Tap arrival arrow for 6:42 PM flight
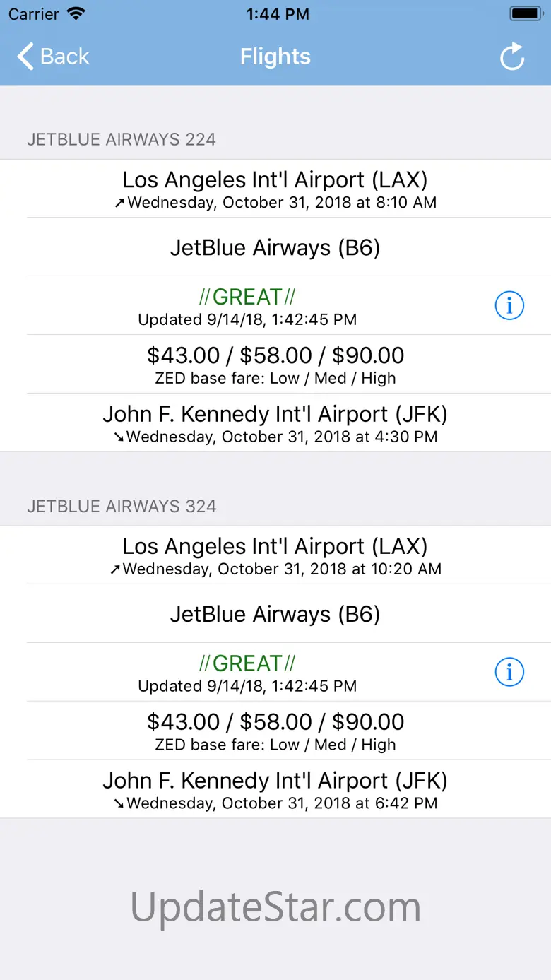The height and width of the screenshot is (980, 551). [x=119, y=803]
